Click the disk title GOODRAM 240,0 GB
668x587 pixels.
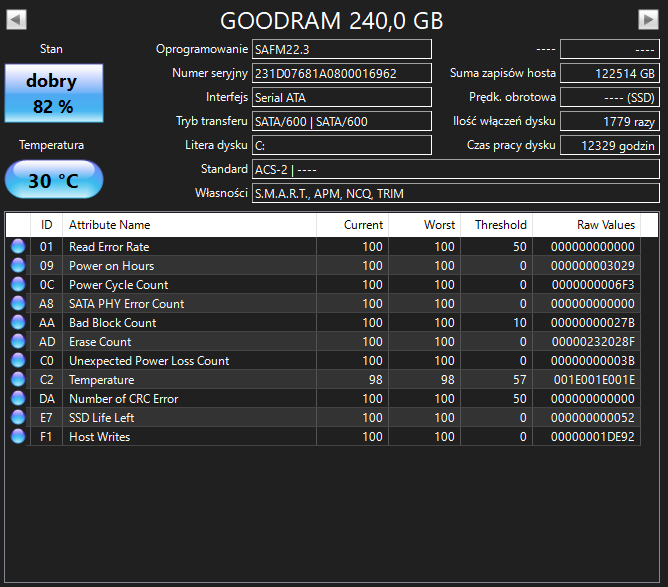click(332, 20)
